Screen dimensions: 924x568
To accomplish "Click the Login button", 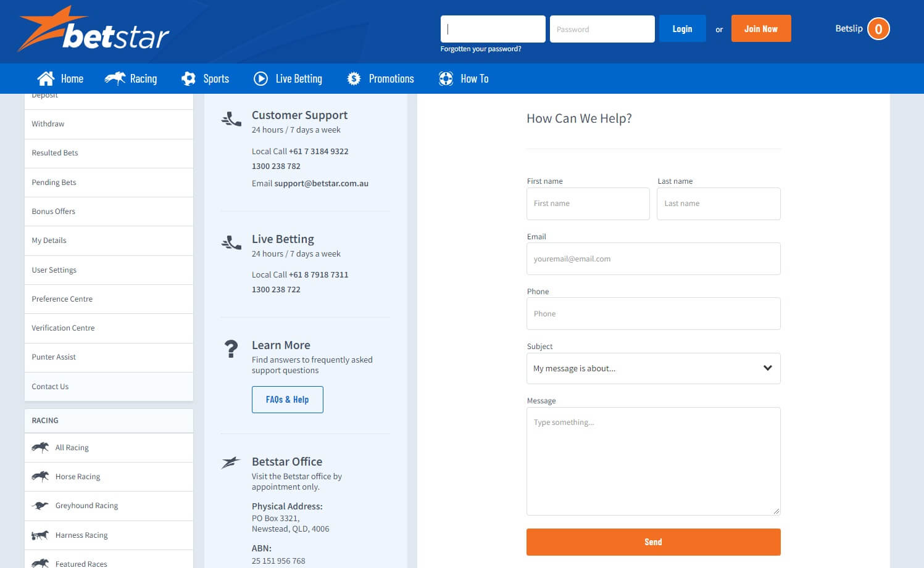I will [682, 29].
